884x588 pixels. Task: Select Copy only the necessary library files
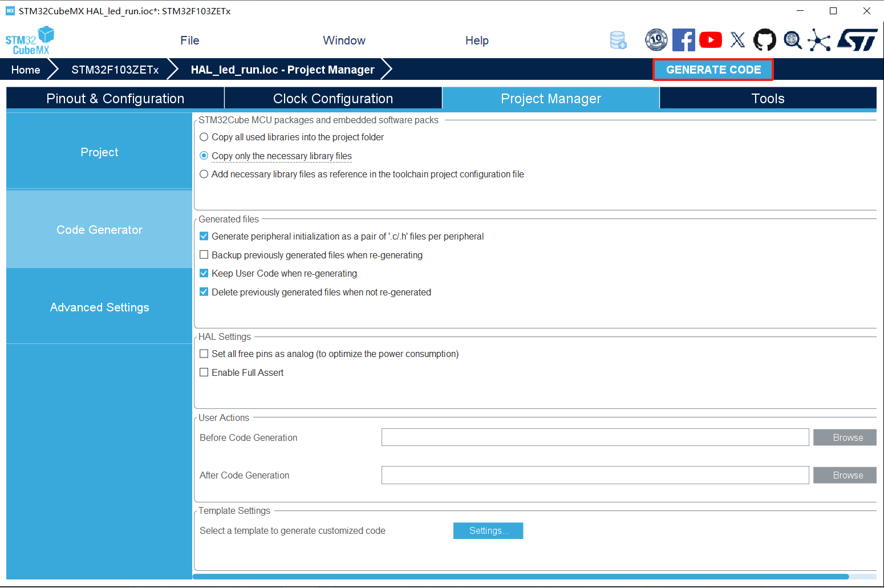pyautogui.click(x=204, y=156)
